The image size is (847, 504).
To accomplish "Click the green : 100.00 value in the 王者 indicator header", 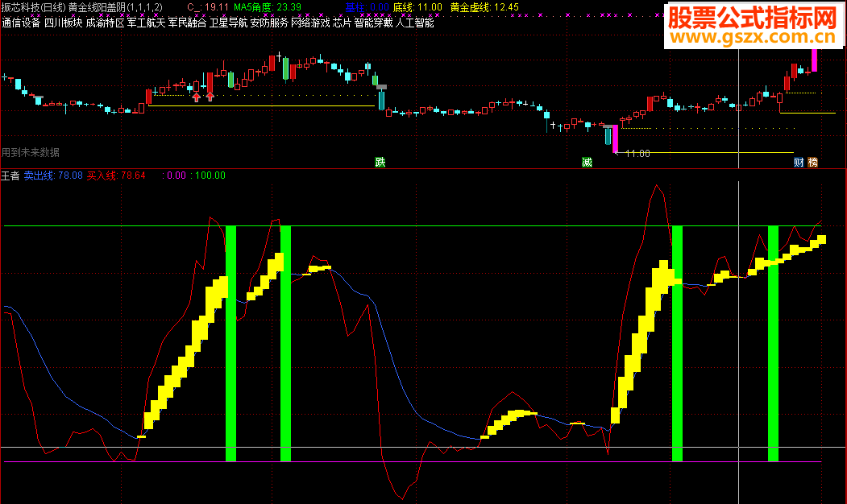I will coord(208,176).
